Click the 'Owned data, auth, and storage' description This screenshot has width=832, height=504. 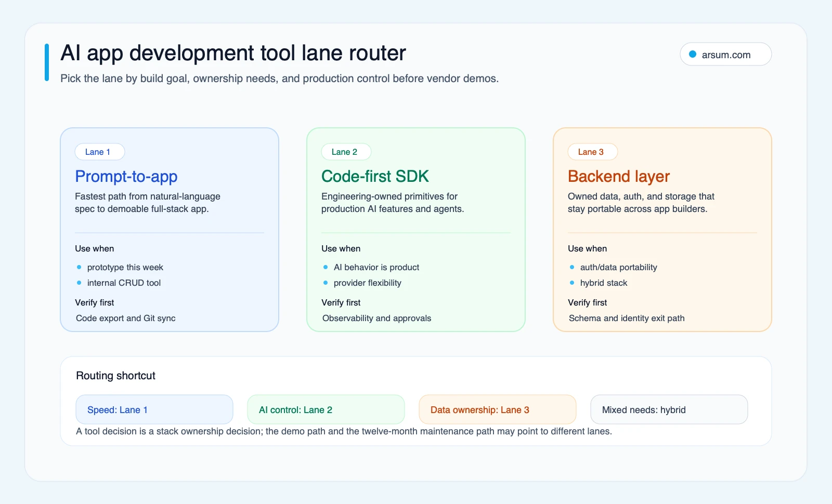point(641,203)
